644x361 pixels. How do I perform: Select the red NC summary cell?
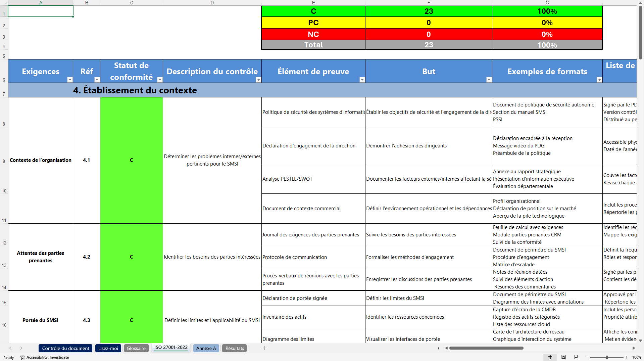(x=313, y=34)
